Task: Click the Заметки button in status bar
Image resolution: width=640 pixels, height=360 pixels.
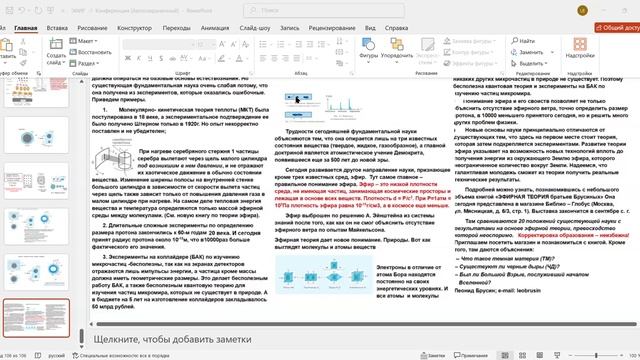Action: 433,355
